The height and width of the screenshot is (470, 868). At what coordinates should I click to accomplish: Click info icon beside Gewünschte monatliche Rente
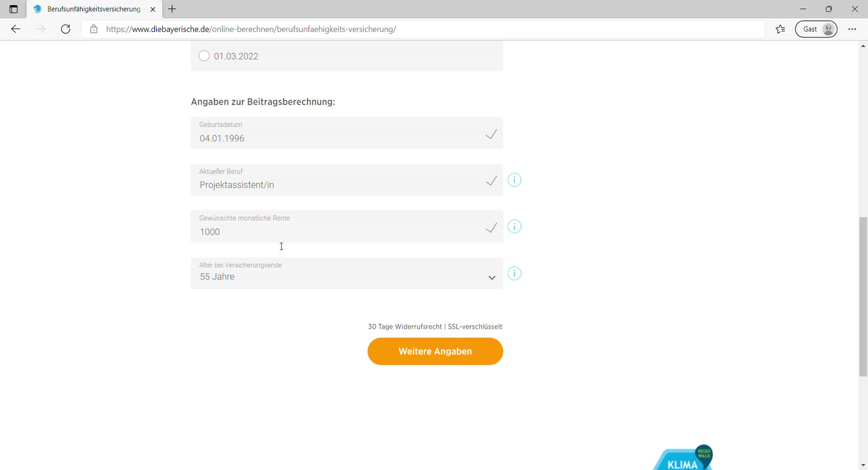click(514, 226)
